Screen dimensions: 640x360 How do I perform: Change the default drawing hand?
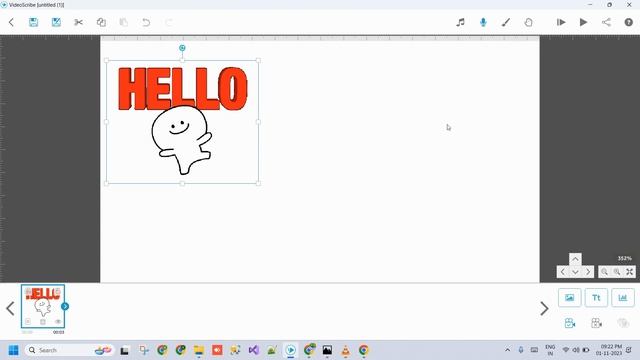click(528, 22)
